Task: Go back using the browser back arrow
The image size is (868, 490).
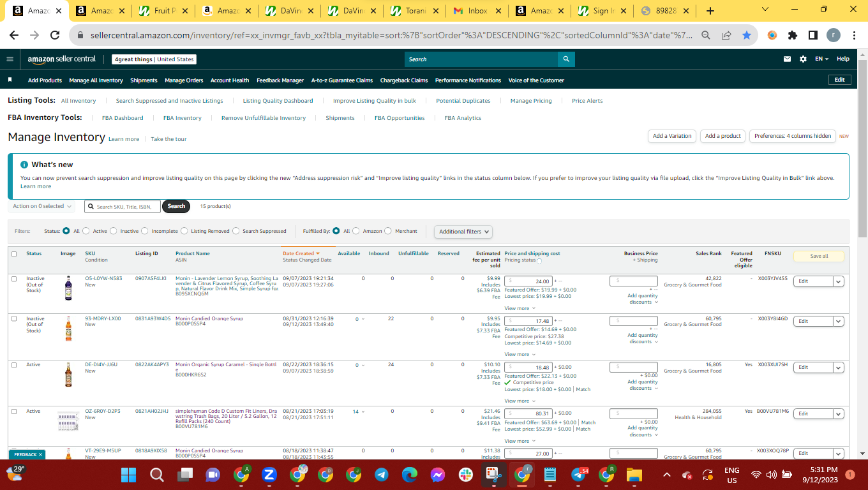Action: coord(15,36)
